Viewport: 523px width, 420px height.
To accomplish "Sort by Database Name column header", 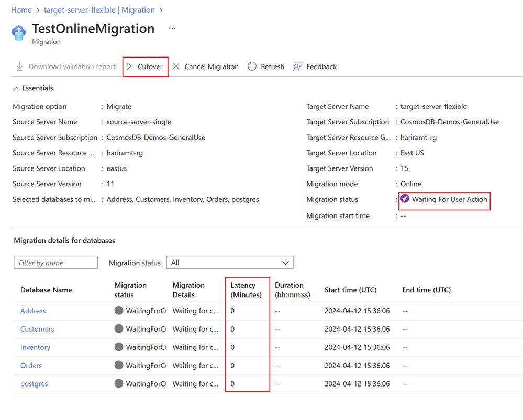I will (46, 290).
